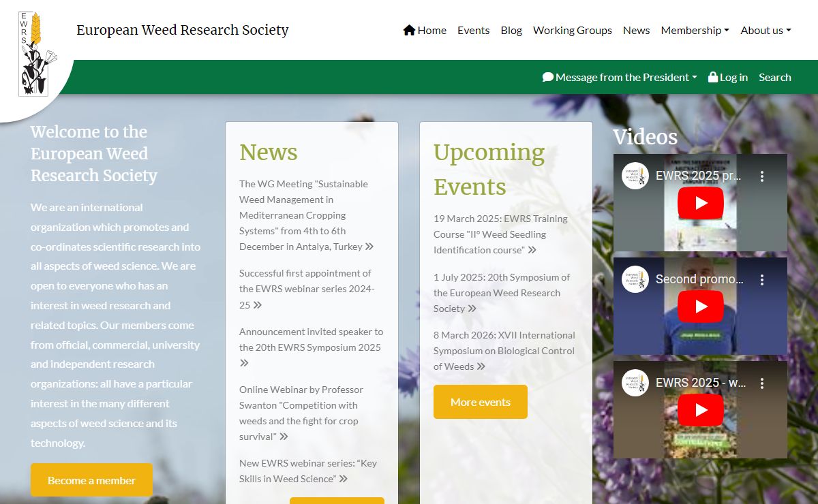Click European Weed Research Society site title
Image resolution: width=818 pixels, height=504 pixels.
click(x=183, y=30)
